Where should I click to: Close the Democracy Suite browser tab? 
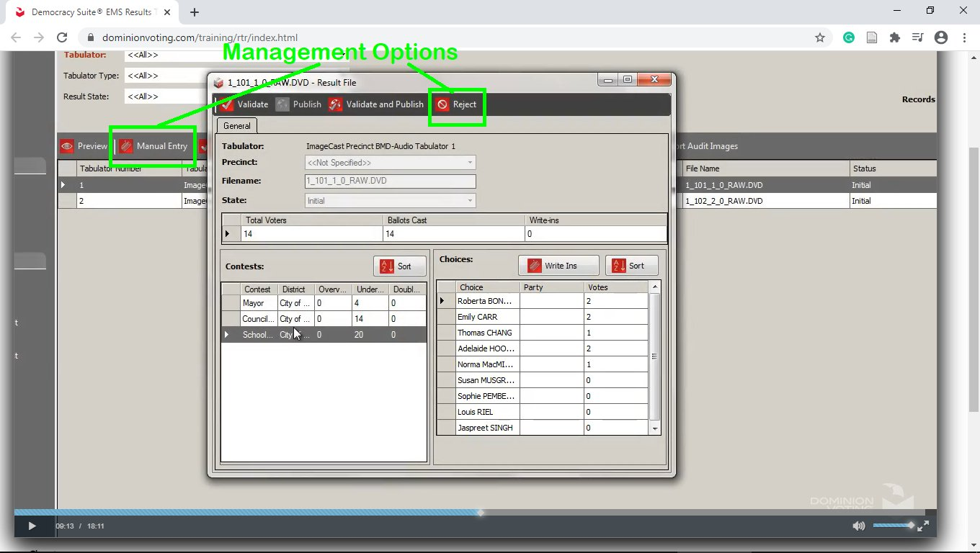coord(168,12)
